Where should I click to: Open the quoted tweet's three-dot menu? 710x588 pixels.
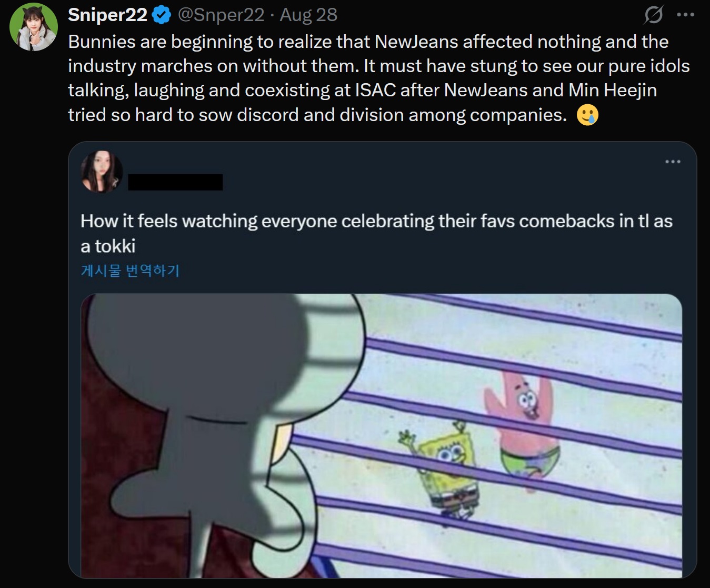(x=673, y=162)
